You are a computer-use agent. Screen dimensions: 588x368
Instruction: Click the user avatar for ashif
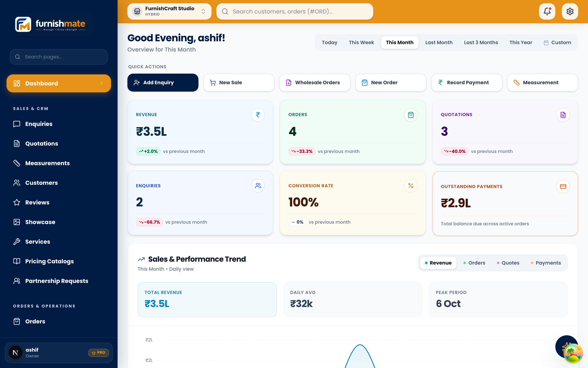tap(15, 353)
